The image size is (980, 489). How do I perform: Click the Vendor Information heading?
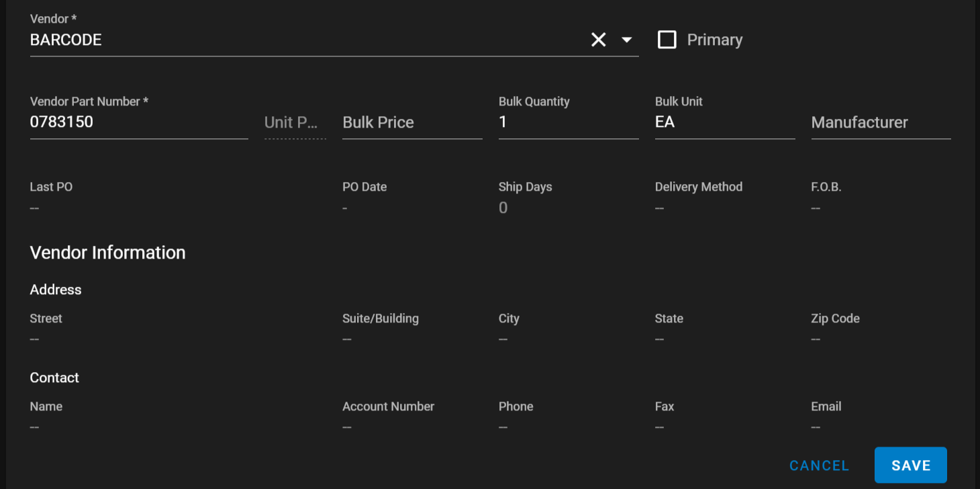coord(107,253)
